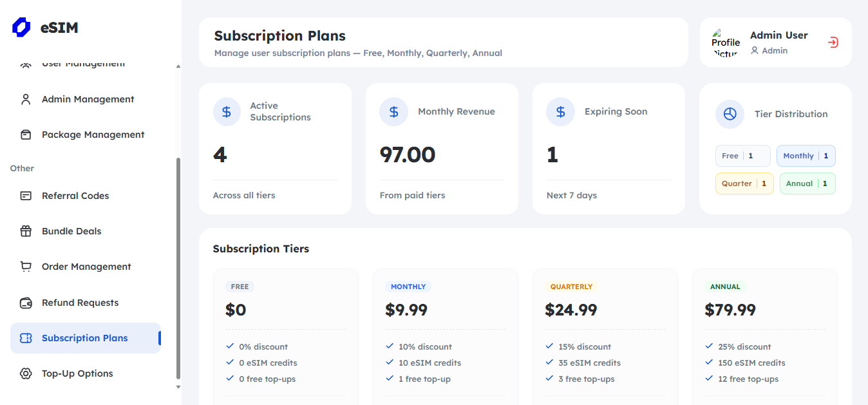Click the Package Management box icon
This screenshot has width=868, height=405.
26,135
